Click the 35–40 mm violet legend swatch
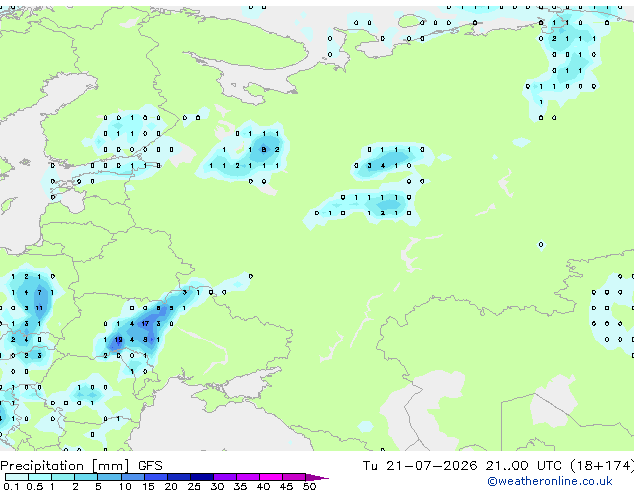The height and width of the screenshot is (490, 634). [247, 477]
